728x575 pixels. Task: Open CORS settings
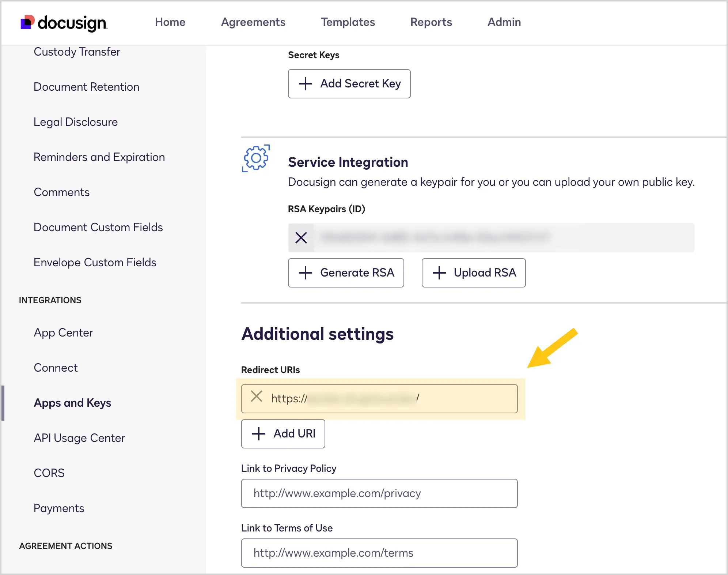49,473
